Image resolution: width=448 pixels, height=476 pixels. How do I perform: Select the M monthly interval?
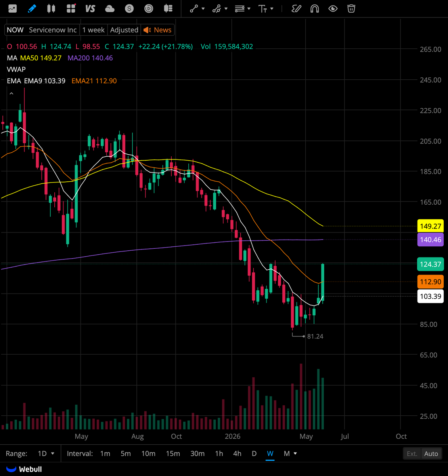coord(287,453)
